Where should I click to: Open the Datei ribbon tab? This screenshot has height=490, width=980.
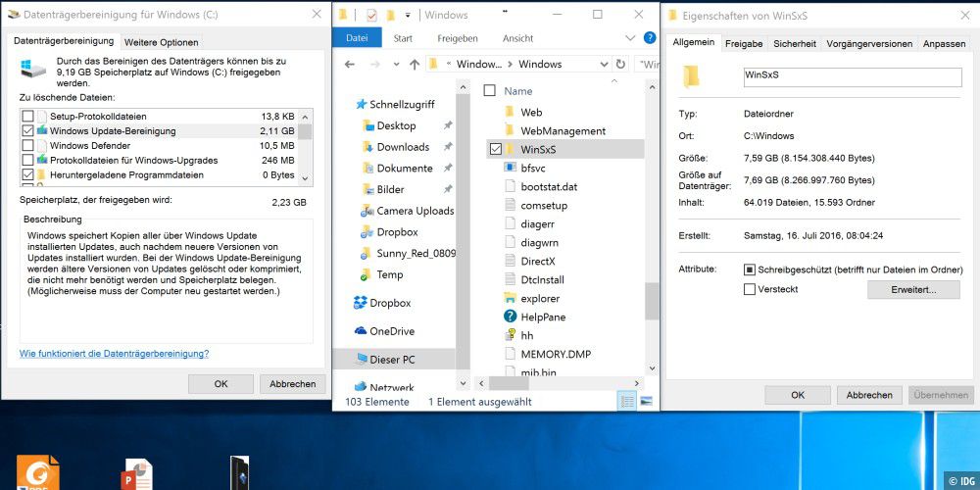coord(357,38)
